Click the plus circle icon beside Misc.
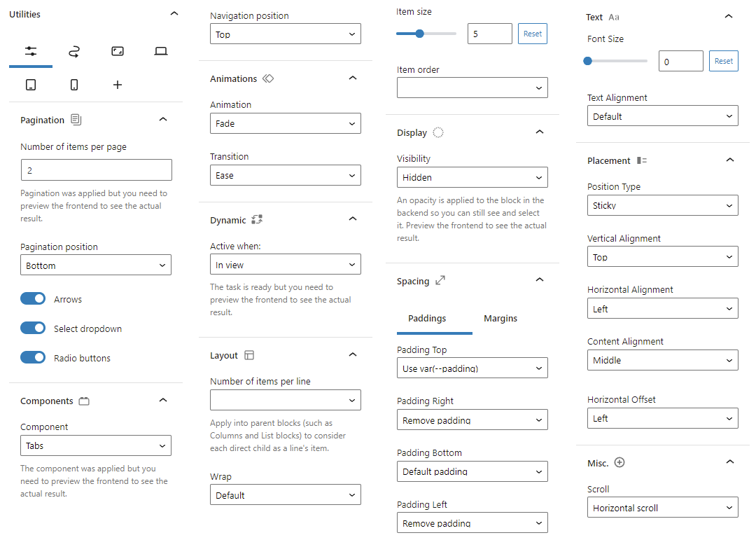The image size is (756, 540). (x=619, y=462)
